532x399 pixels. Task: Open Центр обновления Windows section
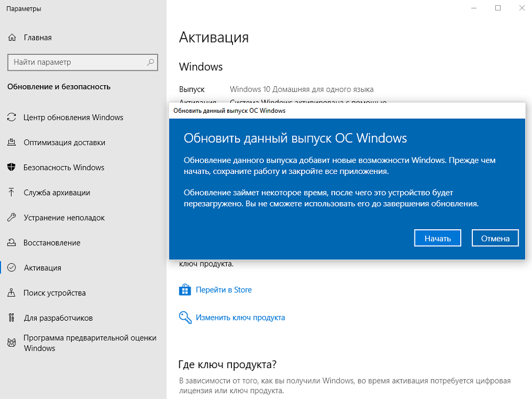(x=73, y=118)
